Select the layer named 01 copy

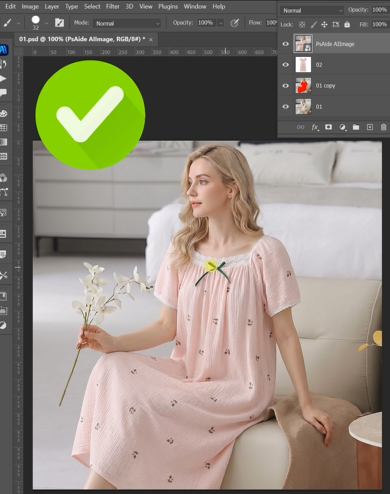point(325,86)
